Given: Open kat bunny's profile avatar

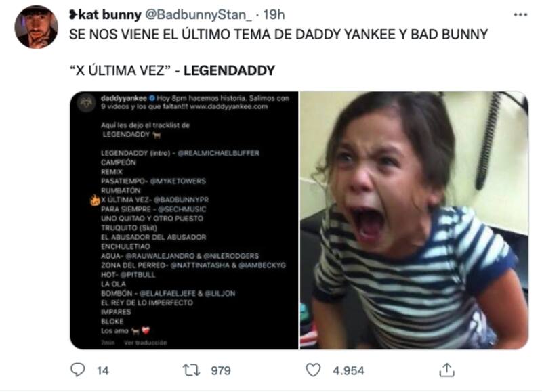Looking at the screenshot, I should point(37,27).
